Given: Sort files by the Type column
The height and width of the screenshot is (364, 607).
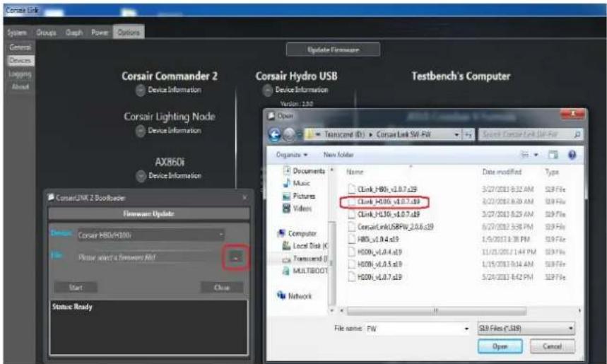Looking at the screenshot, I should [552, 172].
